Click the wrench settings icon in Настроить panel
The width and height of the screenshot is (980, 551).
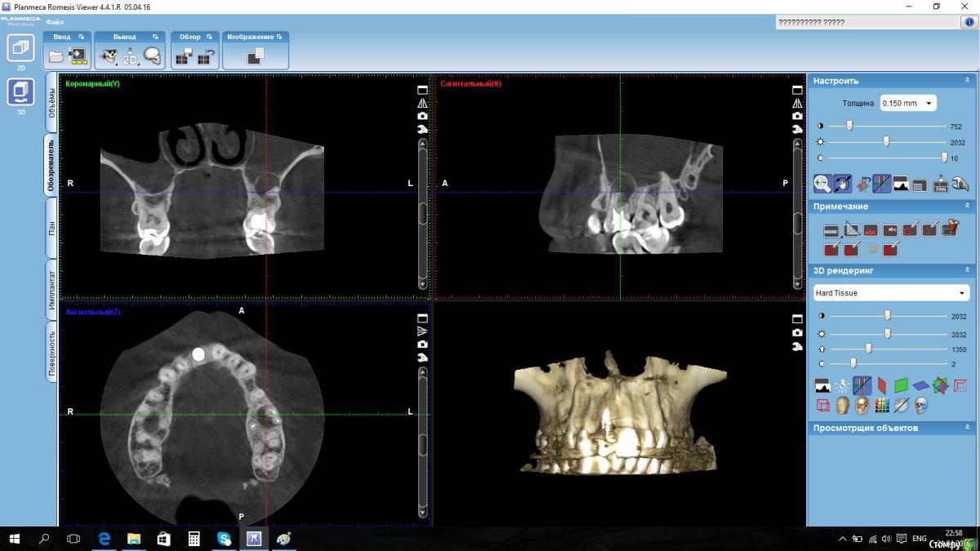click(960, 184)
